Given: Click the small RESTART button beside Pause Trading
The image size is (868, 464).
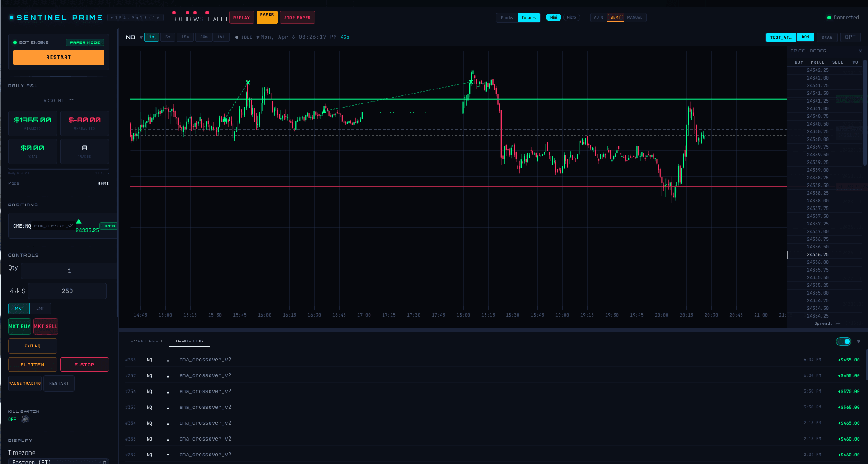Looking at the screenshot, I should 59,384.
